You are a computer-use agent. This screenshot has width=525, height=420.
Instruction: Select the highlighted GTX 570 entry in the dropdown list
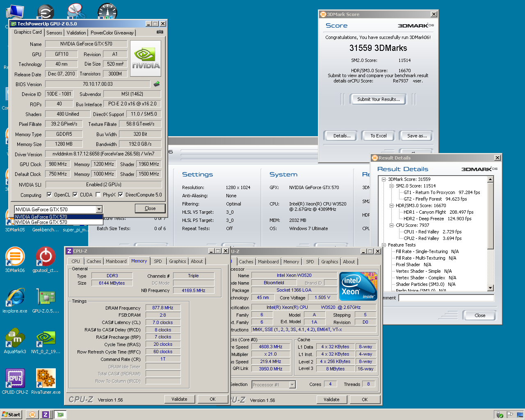point(59,217)
